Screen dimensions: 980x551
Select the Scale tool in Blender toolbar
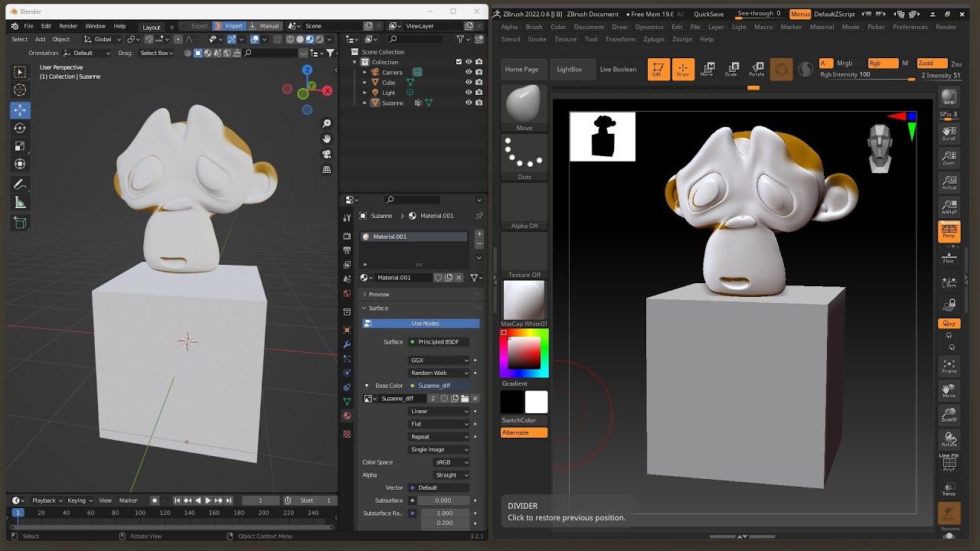[20, 145]
